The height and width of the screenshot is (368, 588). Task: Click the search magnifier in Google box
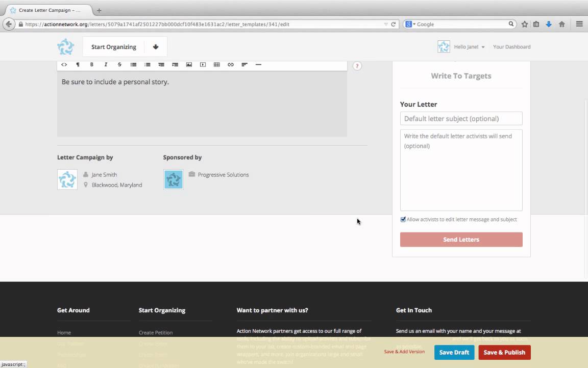click(x=511, y=24)
